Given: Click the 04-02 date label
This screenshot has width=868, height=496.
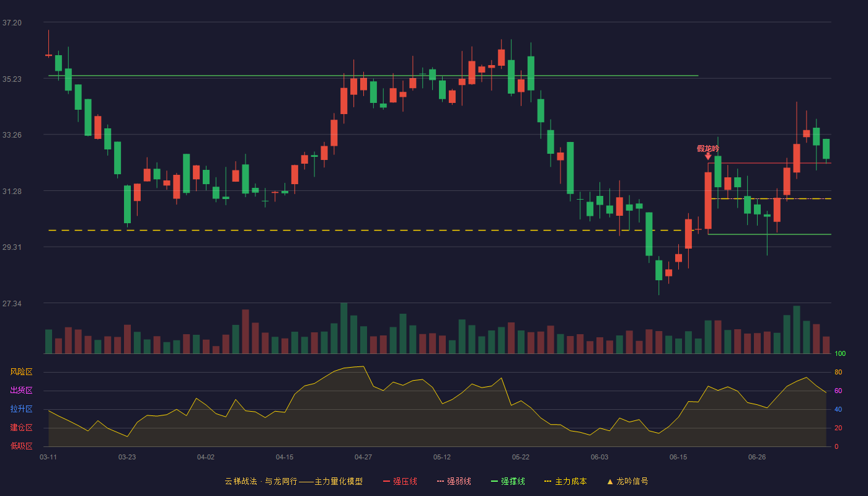Looking at the screenshot, I should click(206, 457).
